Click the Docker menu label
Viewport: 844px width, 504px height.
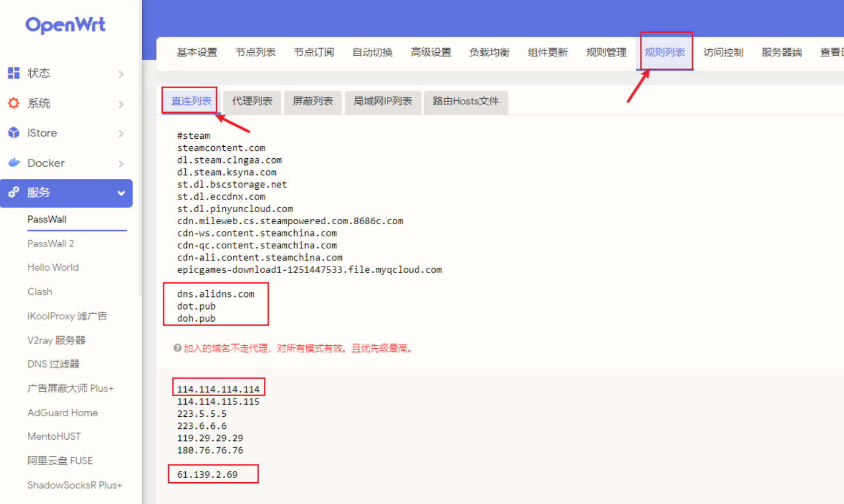(x=46, y=163)
